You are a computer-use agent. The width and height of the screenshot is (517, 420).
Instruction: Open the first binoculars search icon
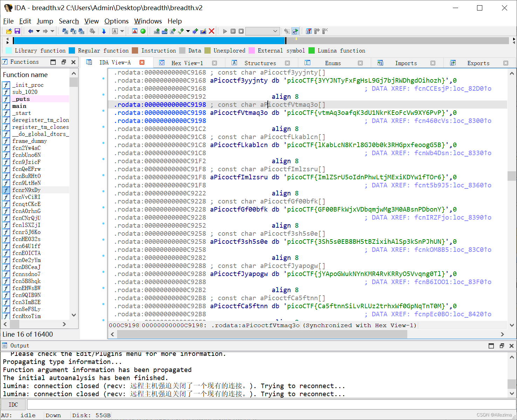click(x=65, y=31)
